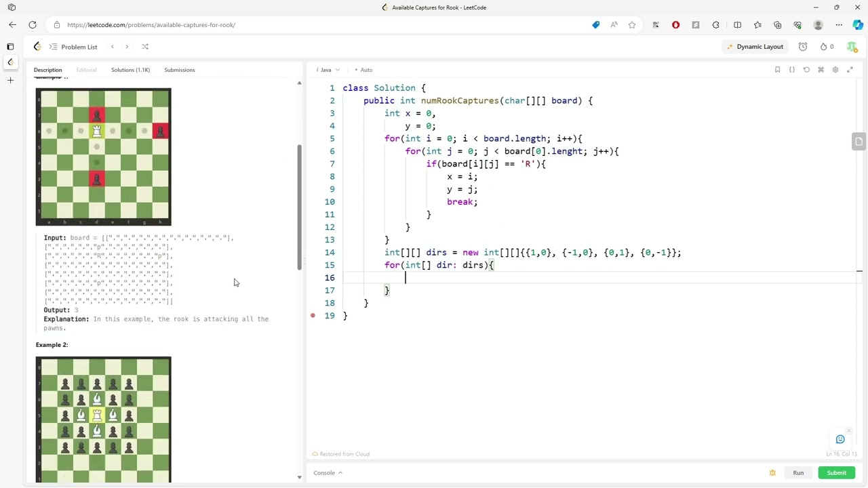868x488 pixels.
Task: Pick a random problem with the shuffle icon
Action: click(144, 47)
